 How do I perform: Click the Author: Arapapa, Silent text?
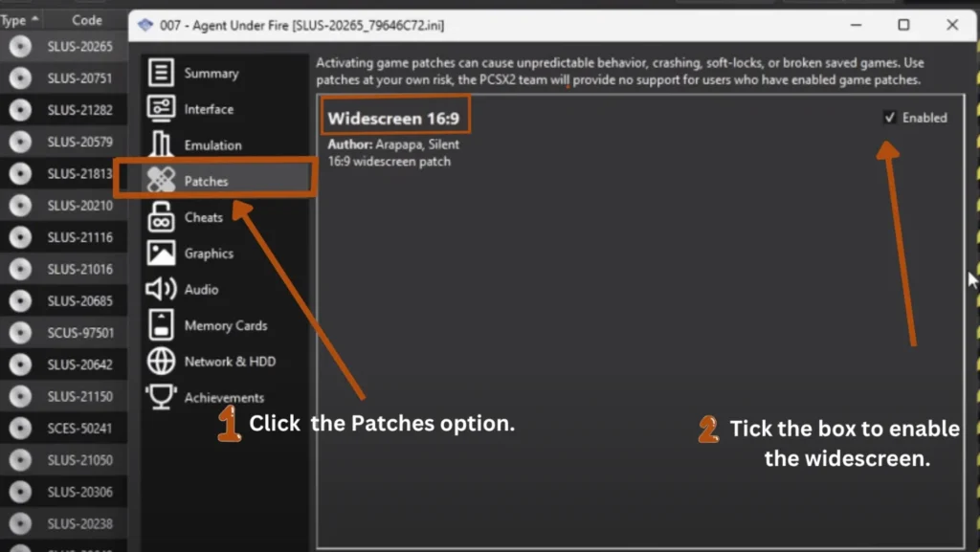pos(393,144)
